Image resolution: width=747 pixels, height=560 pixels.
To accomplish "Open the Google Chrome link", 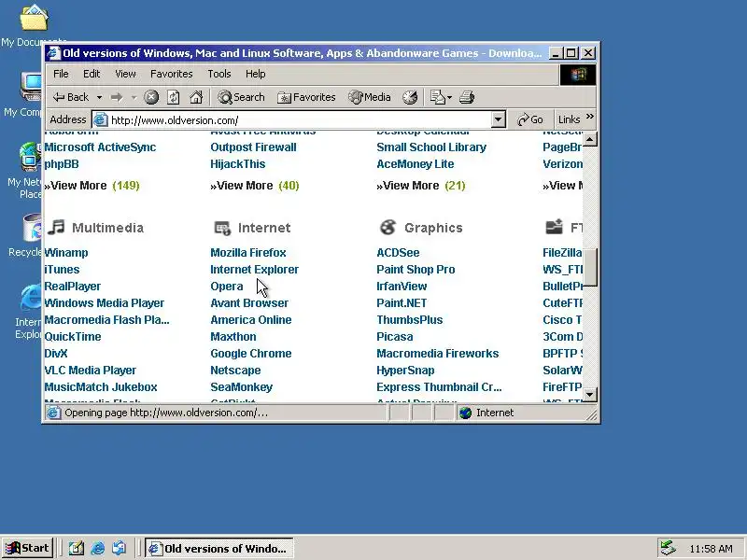I will (251, 354).
